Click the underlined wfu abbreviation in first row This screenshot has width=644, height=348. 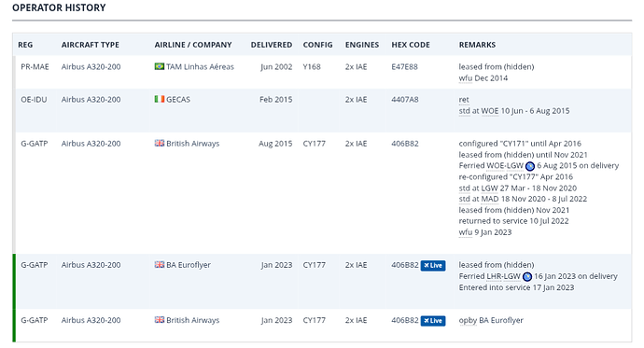tap(466, 78)
